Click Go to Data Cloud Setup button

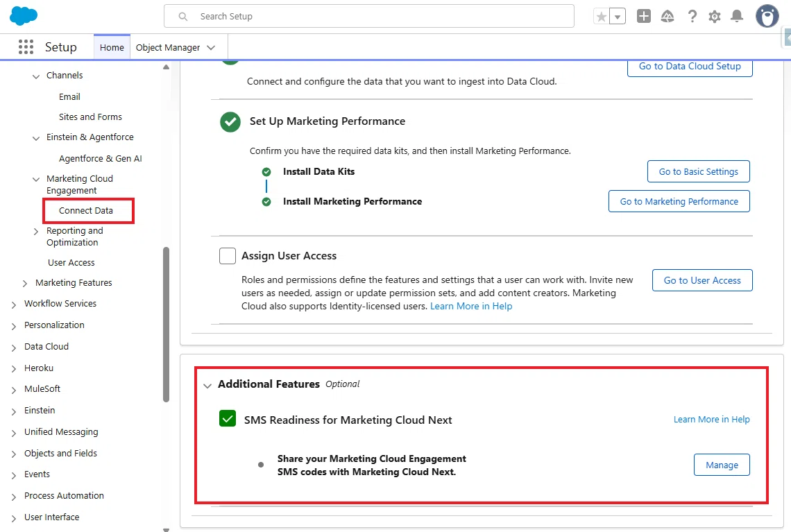[690, 67]
